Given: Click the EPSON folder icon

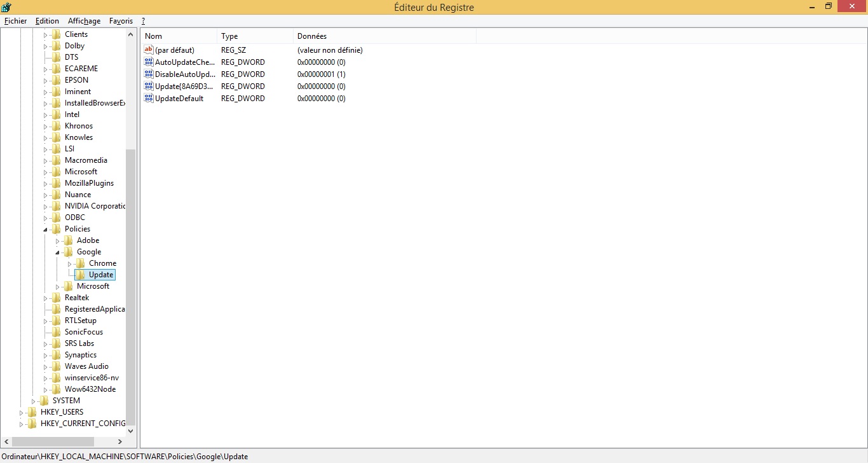Looking at the screenshot, I should 56,80.
